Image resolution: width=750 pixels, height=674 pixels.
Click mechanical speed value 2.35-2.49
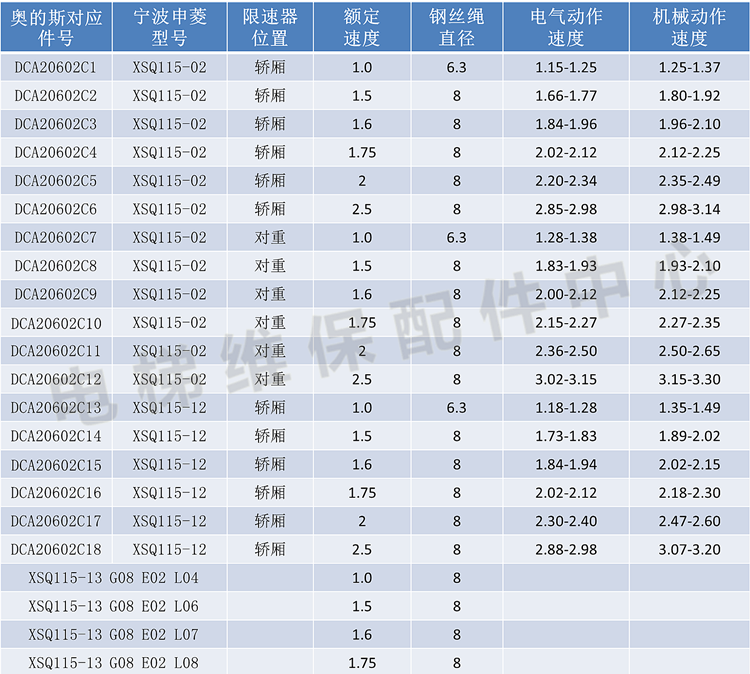[x=689, y=181]
